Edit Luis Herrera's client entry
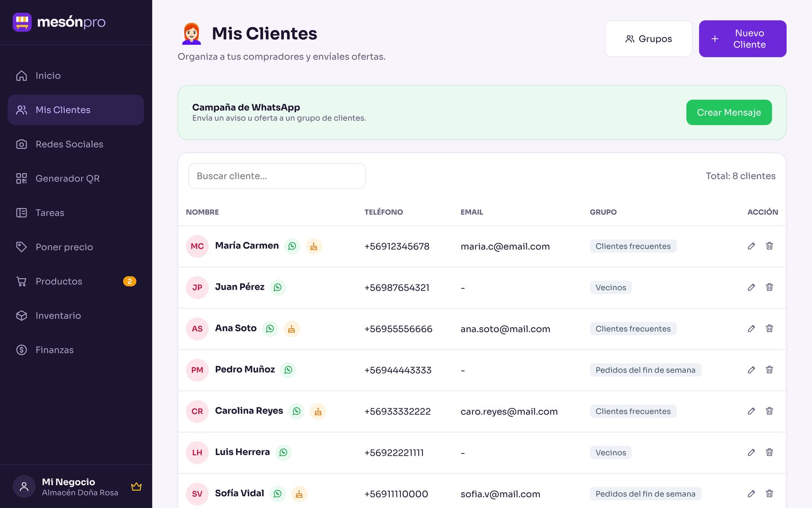Viewport: 812px width, 508px height. (751, 452)
